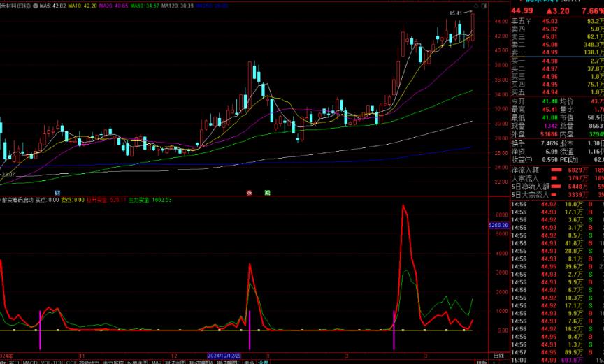Screen dimensions: 604x364
Task: Click the 财 marker below the K-line chart
Action: 57,192
